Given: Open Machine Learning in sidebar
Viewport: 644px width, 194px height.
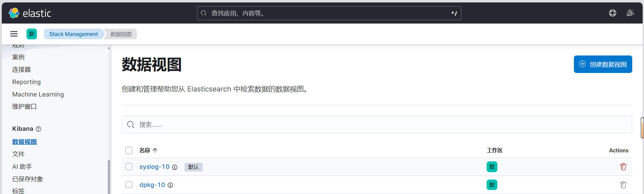Looking at the screenshot, I should tap(38, 94).
